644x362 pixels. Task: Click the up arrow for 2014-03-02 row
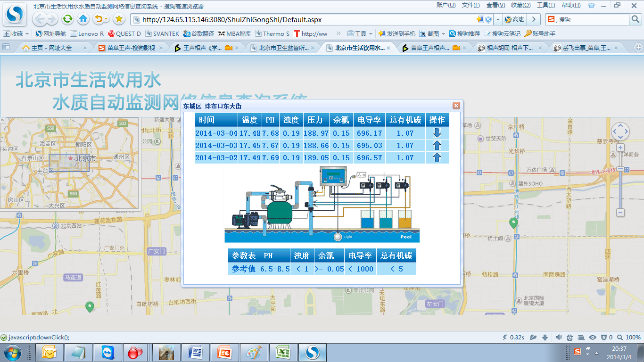click(437, 157)
